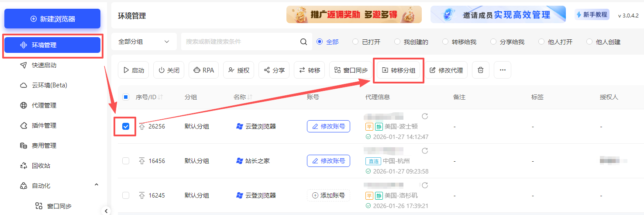Image resolution: width=644 pixels, height=215 pixels.
Task: Click the v 3.0.4.2 version label
Action: 628,15
